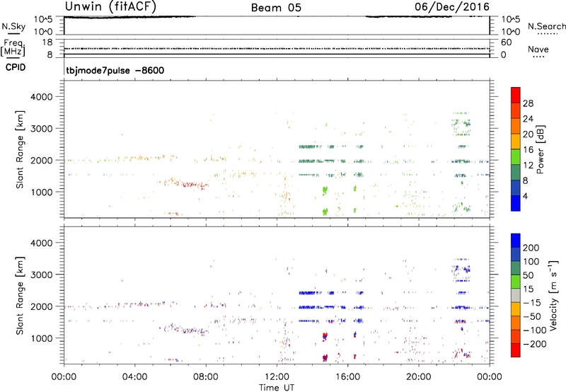Click the '20:00' time tick label
Viewport: 566px width, 392px height.
tap(418, 377)
